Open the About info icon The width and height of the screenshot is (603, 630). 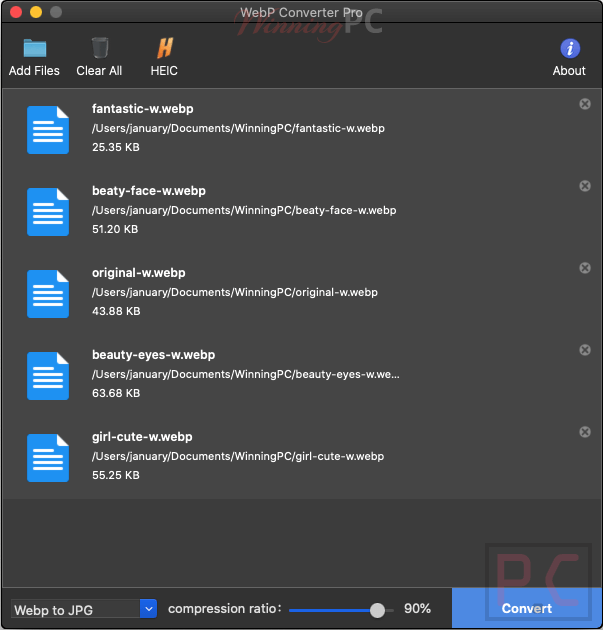570,49
